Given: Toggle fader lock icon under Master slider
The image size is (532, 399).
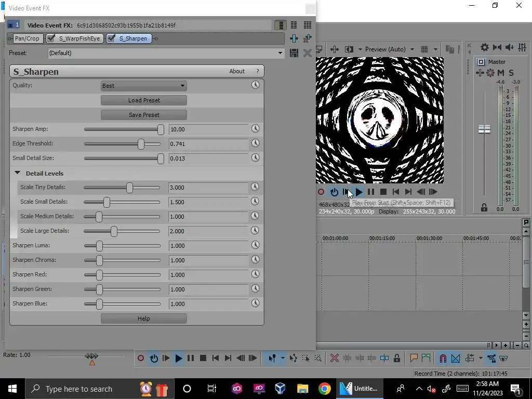Looking at the screenshot, I should pyautogui.click(x=484, y=208).
